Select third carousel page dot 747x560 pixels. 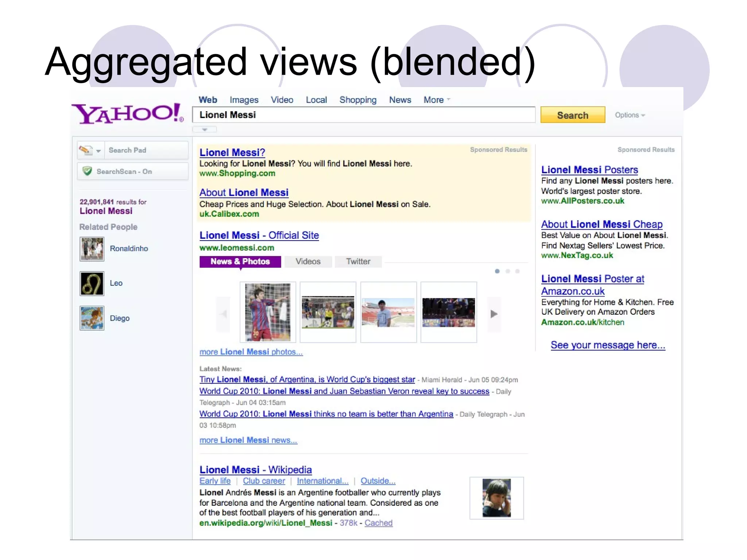tap(517, 271)
